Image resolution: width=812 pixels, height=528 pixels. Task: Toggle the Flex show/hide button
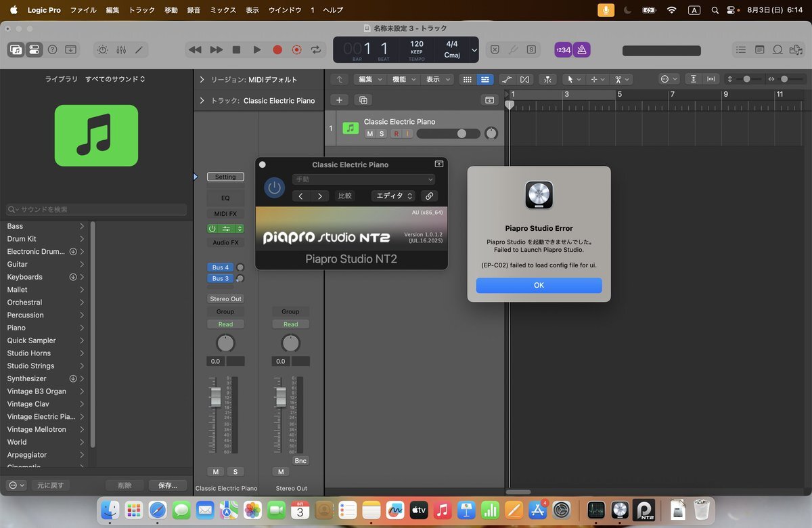tap(525, 79)
